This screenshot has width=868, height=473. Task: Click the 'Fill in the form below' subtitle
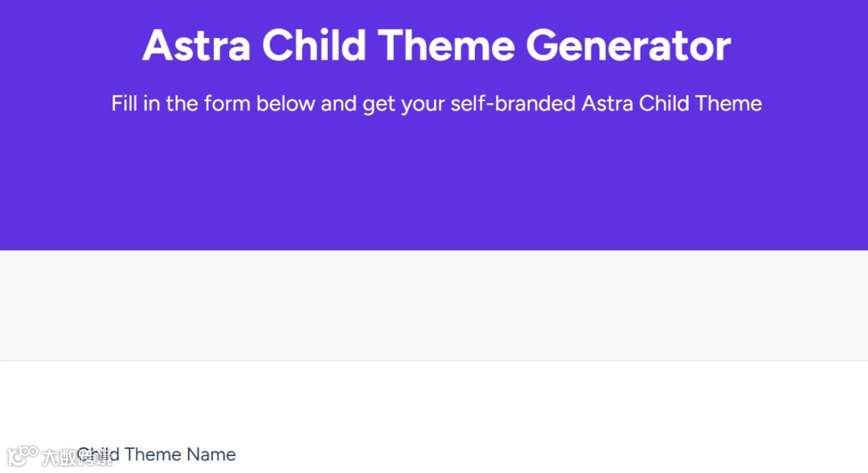coord(436,104)
